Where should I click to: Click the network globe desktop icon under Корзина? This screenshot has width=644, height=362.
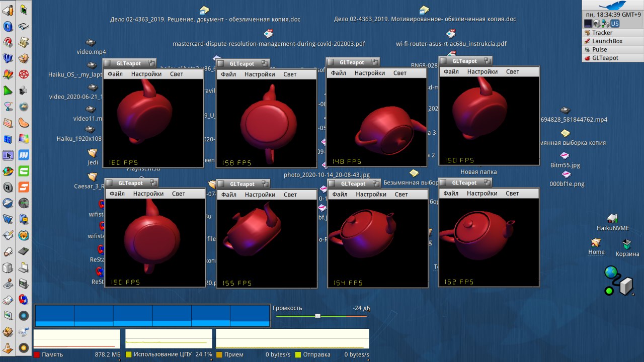coord(618,281)
